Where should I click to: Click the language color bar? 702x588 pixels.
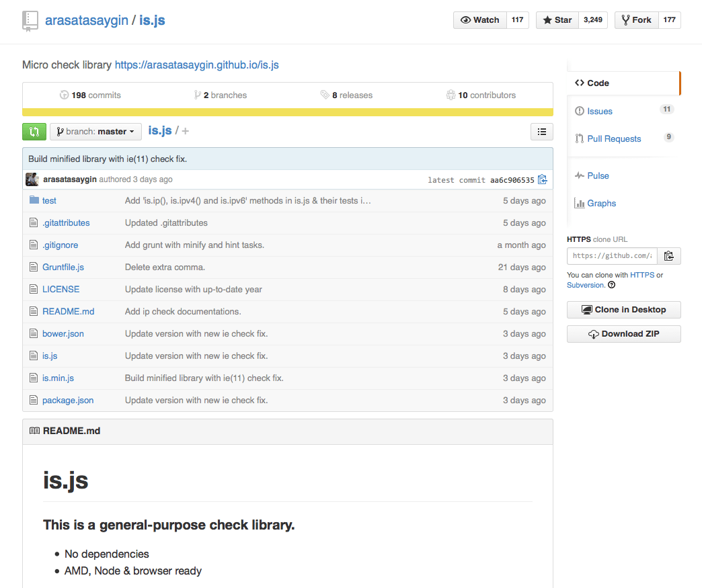tap(287, 112)
